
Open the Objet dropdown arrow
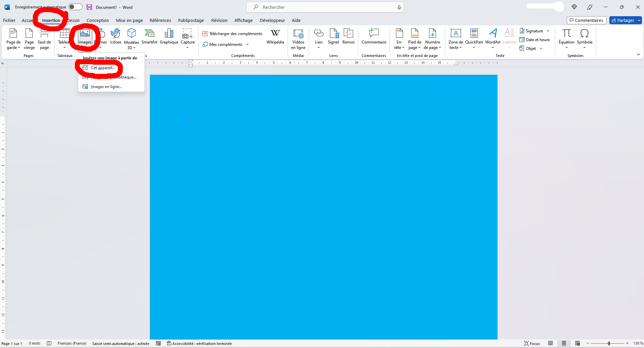(541, 49)
